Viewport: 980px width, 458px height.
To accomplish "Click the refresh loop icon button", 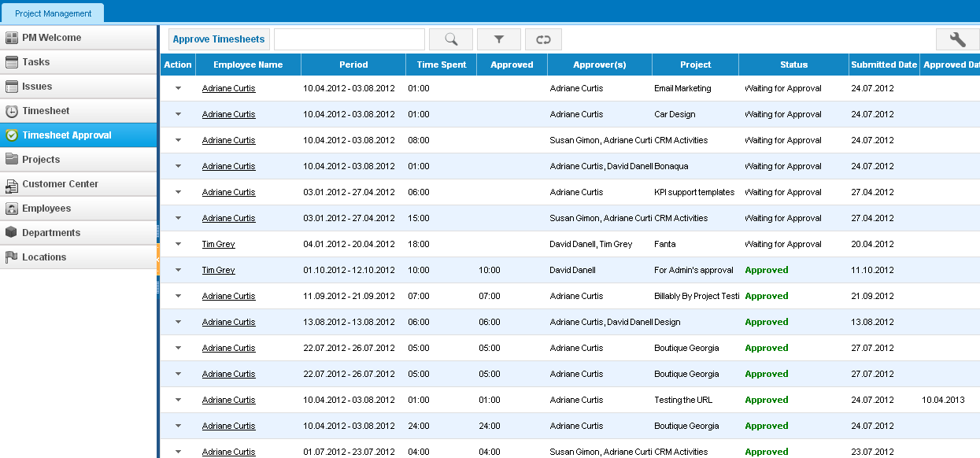I will 543,39.
